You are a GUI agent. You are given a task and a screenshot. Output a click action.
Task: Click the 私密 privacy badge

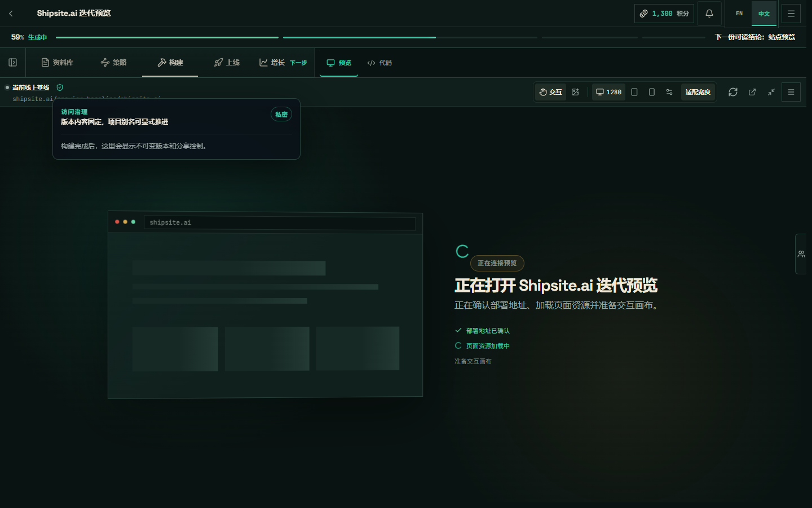coord(281,115)
